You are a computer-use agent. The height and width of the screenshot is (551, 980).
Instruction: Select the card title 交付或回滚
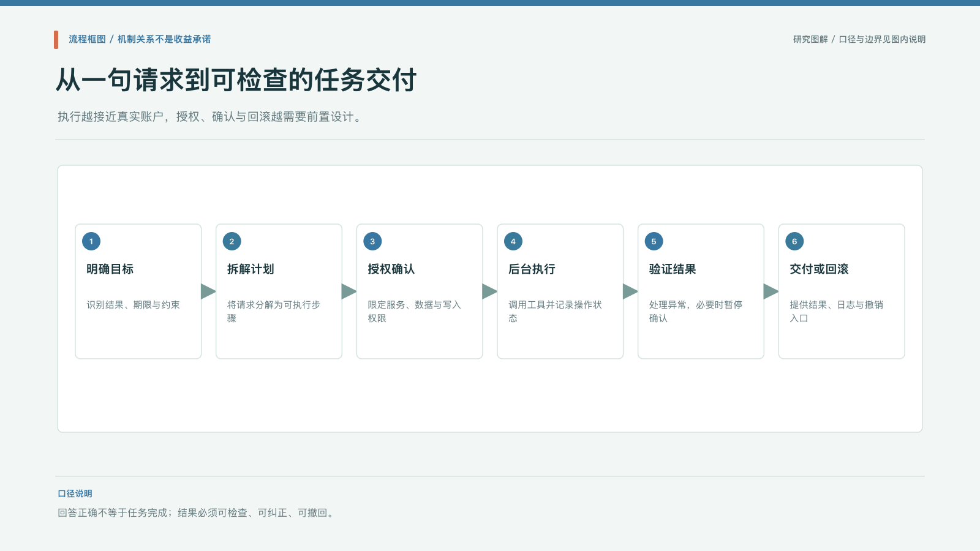819,269
